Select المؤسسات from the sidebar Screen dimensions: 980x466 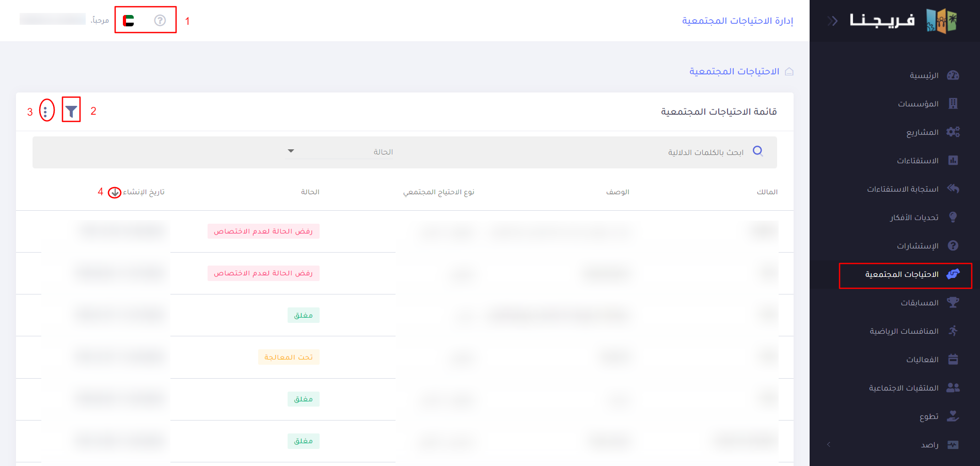coord(918,104)
